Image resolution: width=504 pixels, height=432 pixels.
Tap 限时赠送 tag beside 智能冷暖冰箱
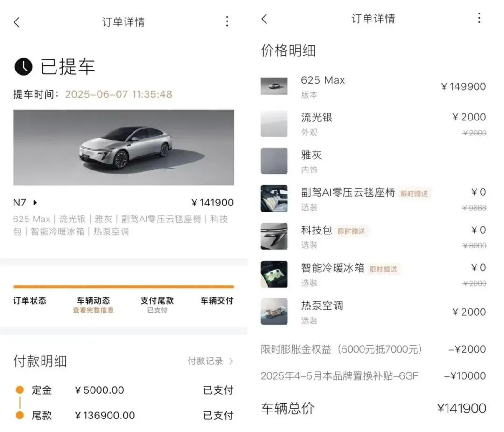click(383, 269)
